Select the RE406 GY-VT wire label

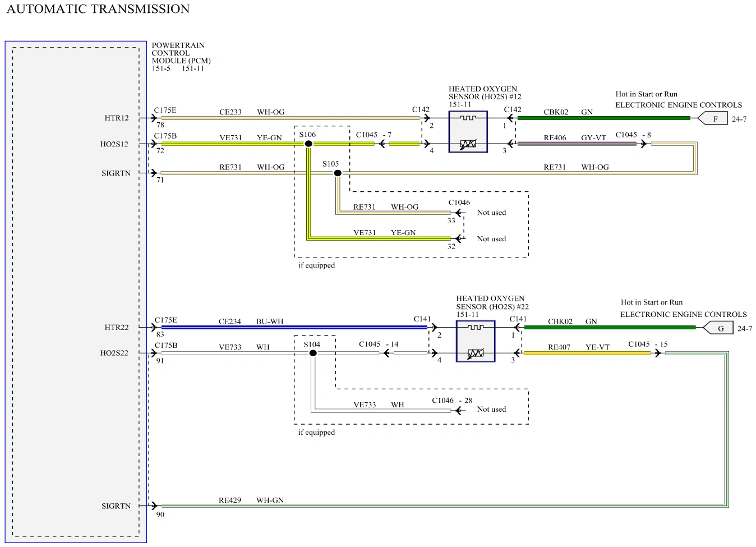coord(575,138)
